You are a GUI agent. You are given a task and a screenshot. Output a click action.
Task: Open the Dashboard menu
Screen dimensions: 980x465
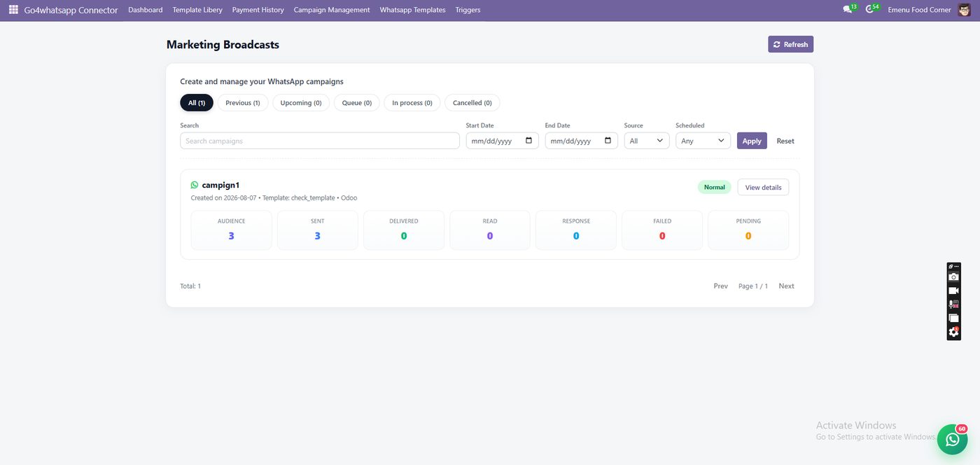click(146, 10)
